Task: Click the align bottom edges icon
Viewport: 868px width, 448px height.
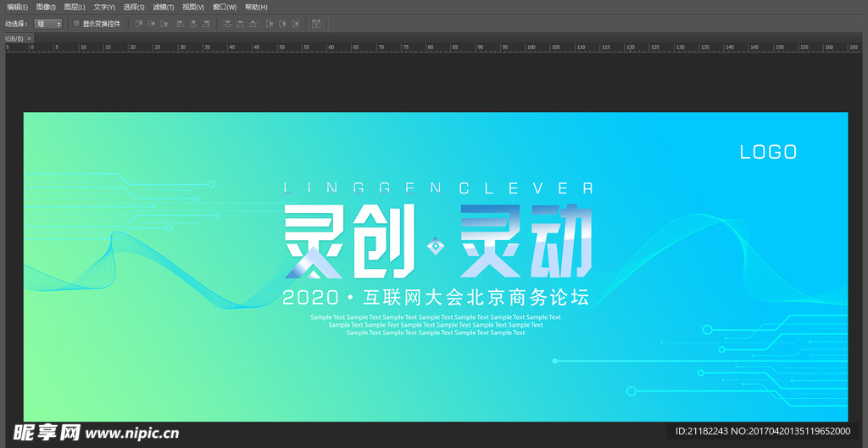Action: coord(165,24)
